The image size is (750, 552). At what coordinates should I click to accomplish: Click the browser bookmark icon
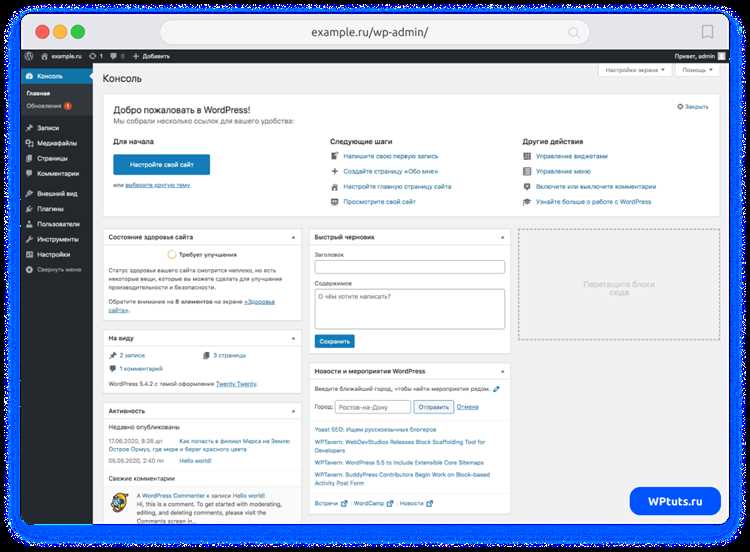pyautogui.click(x=707, y=32)
